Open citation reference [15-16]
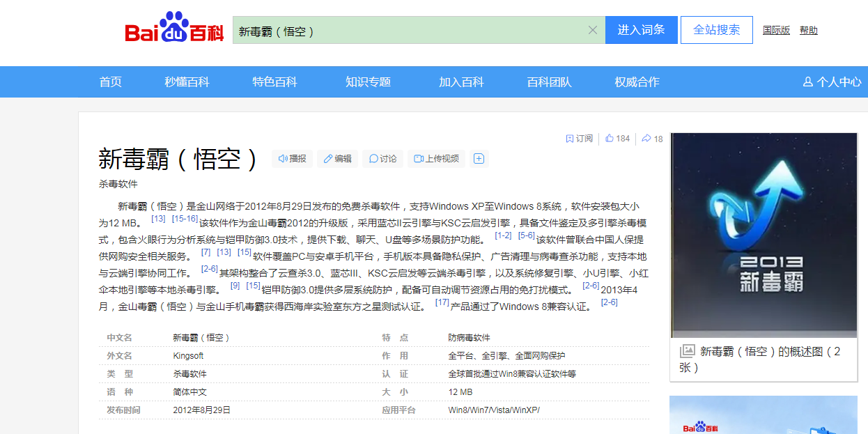868x434 pixels. click(185, 219)
